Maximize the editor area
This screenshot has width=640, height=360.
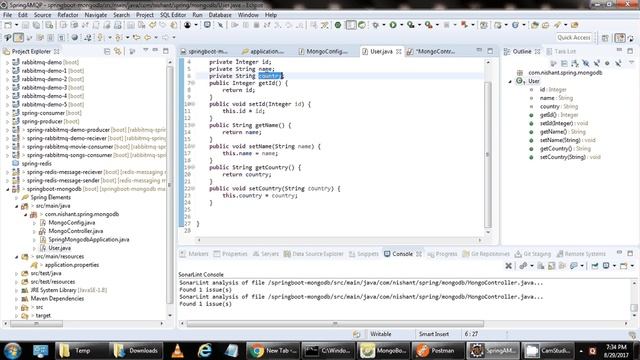coord(490,51)
